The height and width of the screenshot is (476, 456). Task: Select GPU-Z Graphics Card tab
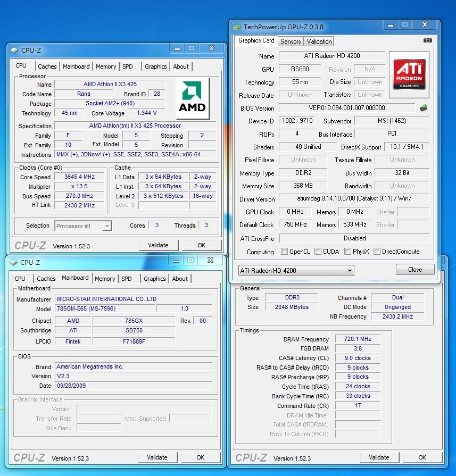(256, 40)
